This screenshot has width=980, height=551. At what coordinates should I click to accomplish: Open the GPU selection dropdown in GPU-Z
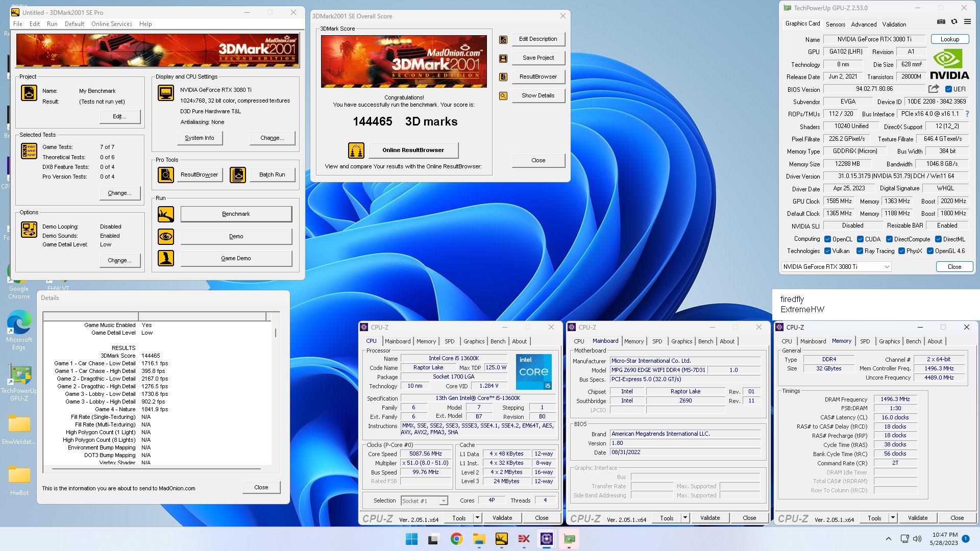tap(836, 267)
